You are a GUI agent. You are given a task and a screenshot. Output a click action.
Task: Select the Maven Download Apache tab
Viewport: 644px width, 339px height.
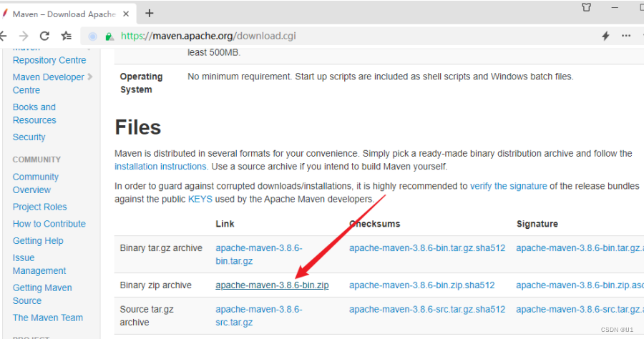click(64, 14)
